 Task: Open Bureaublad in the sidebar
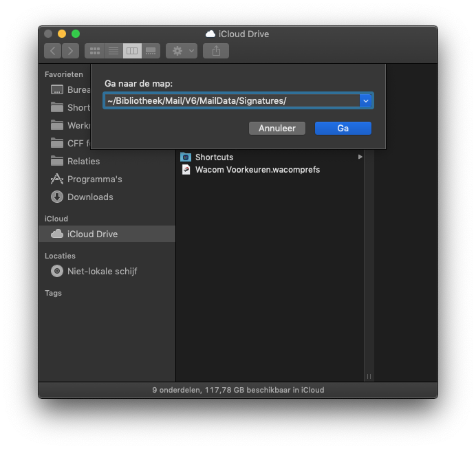coord(70,90)
